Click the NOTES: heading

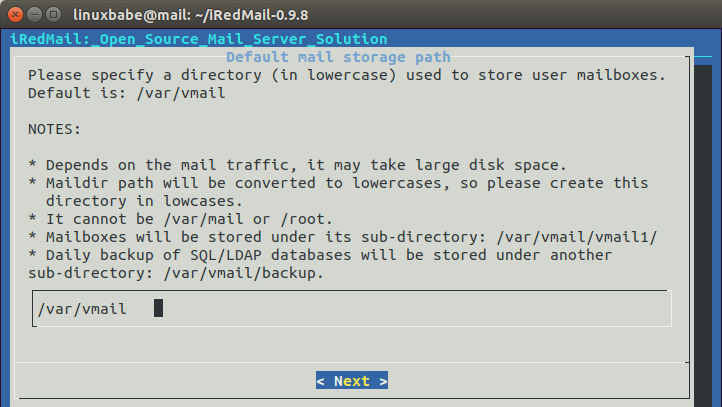[x=57, y=130]
